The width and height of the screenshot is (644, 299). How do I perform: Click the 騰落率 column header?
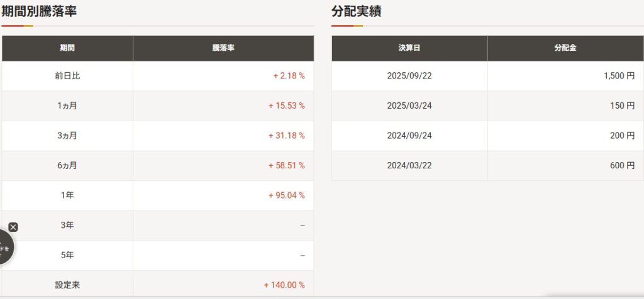(x=223, y=48)
